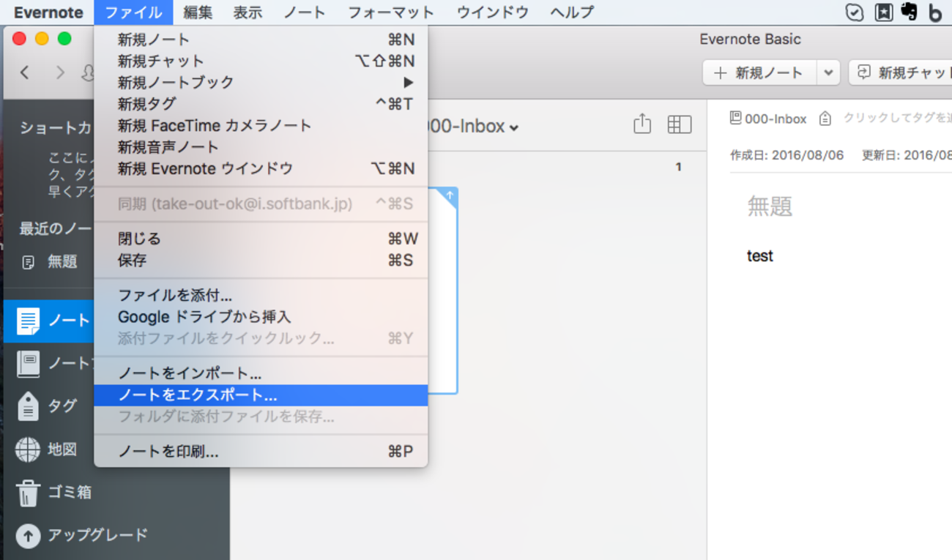This screenshot has height=560, width=952.
Task: Open the 表示 menu
Action: pos(248,12)
